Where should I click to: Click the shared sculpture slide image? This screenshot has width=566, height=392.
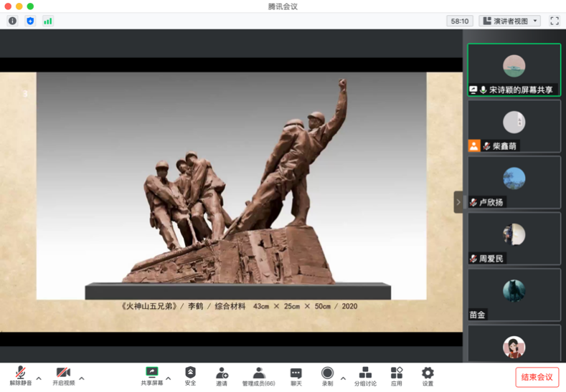point(232,186)
